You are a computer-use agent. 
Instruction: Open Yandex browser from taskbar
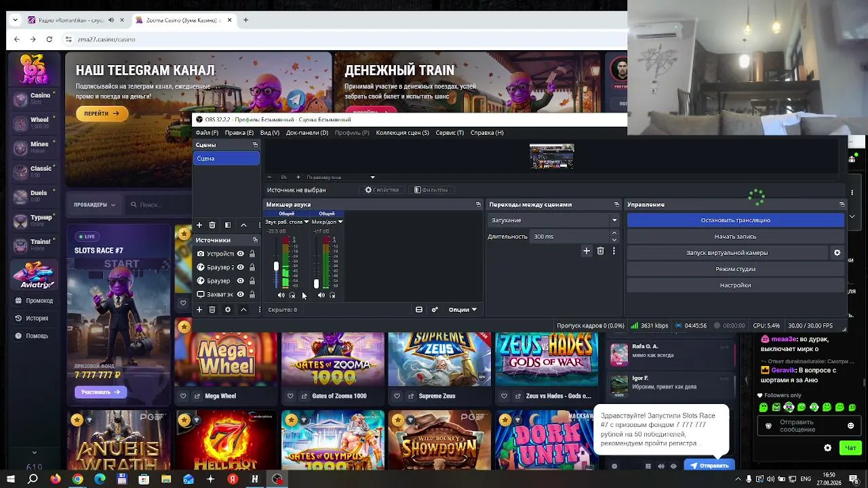click(233, 479)
